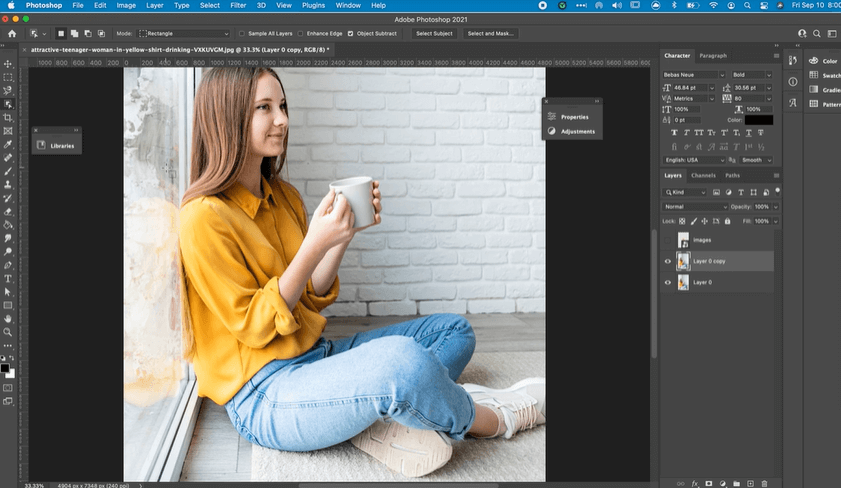
Task: Select the Move tool
Action: 8,63
